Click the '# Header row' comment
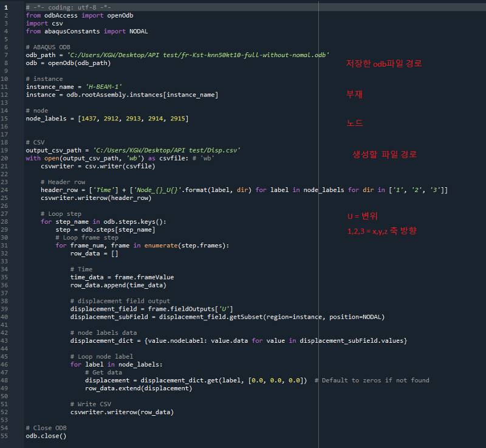Viewport: 486px width, 448px height. tap(63, 182)
